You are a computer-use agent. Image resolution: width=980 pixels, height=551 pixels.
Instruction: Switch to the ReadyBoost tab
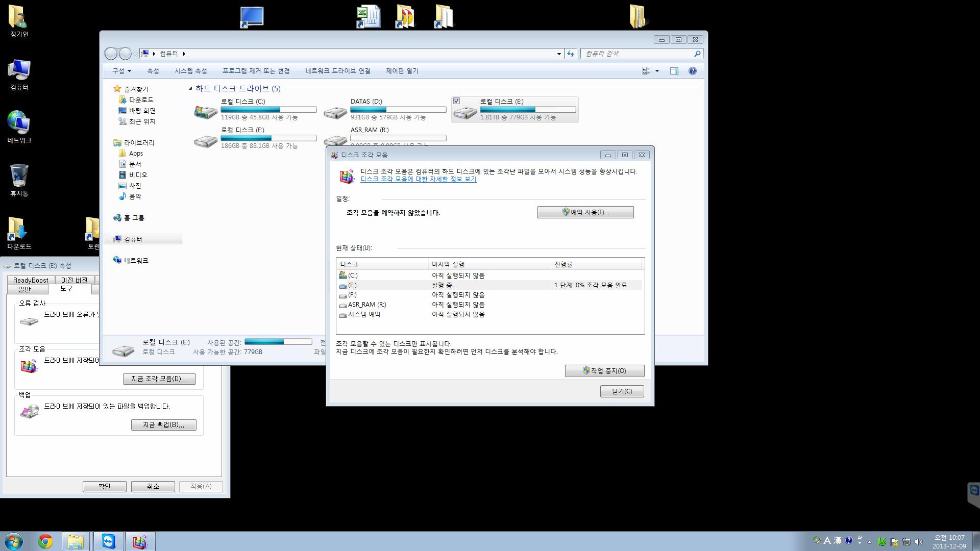tap(31, 280)
